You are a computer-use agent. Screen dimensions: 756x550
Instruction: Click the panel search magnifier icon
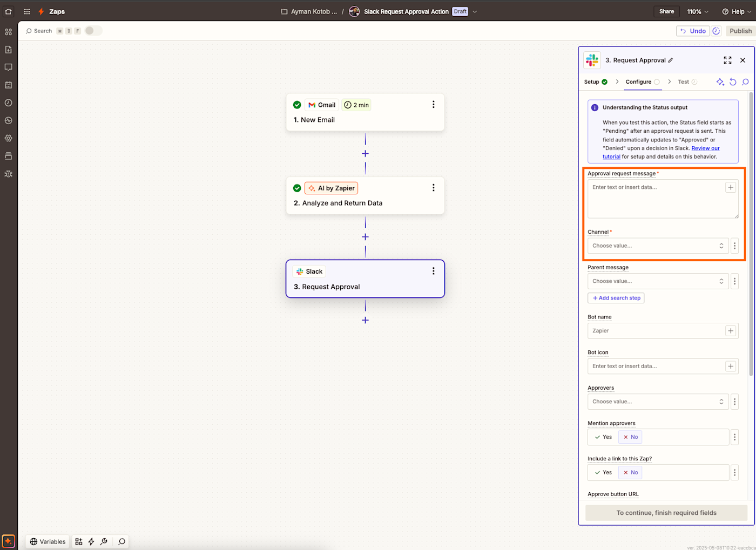(745, 82)
